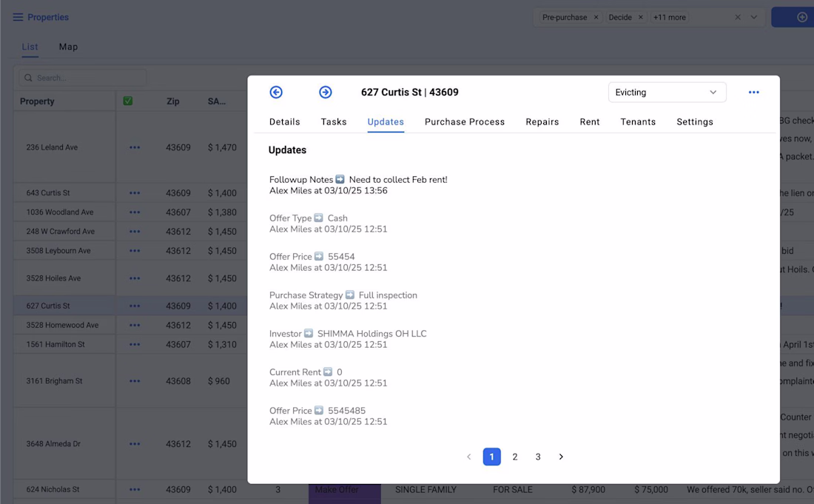Open the Settings tab
This screenshot has height=504, width=814.
pyautogui.click(x=695, y=122)
